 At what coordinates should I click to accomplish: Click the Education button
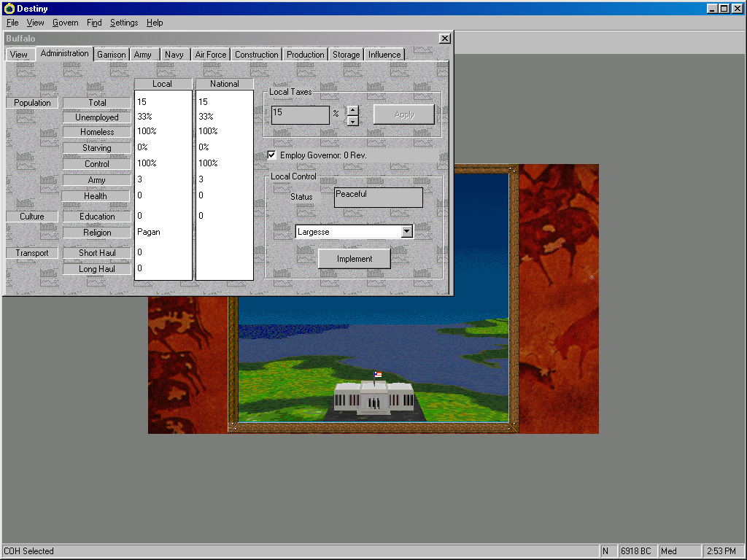(x=97, y=216)
